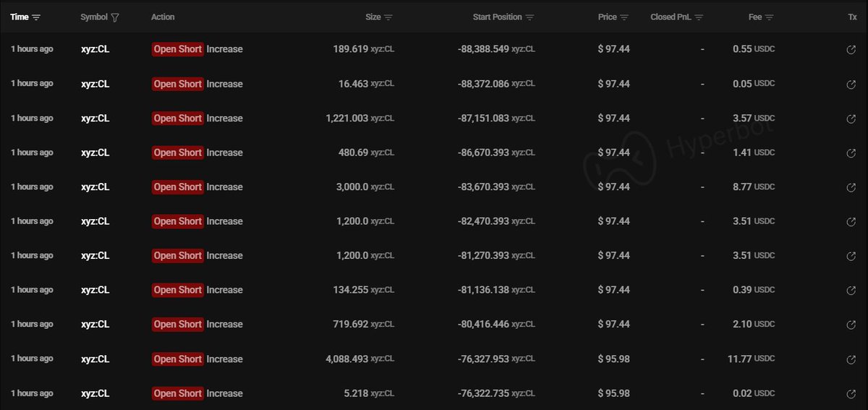Image resolution: width=868 pixels, height=410 pixels.
Task: Sort by Start Position column
Action: coord(529,17)
